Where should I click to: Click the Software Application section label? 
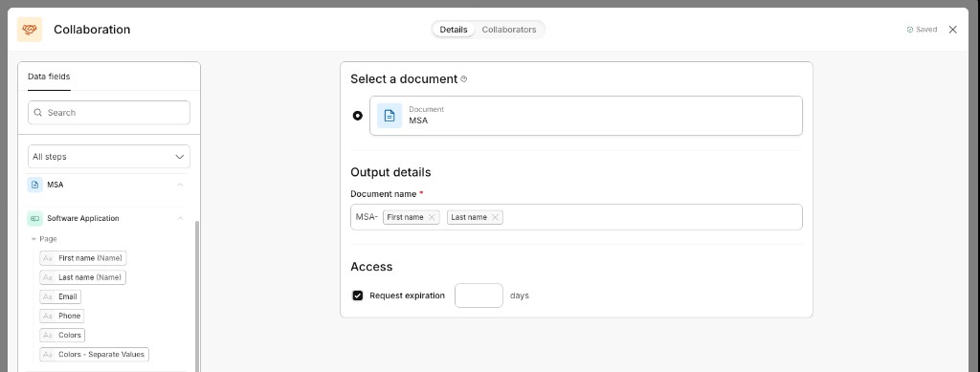pos(83,218)
